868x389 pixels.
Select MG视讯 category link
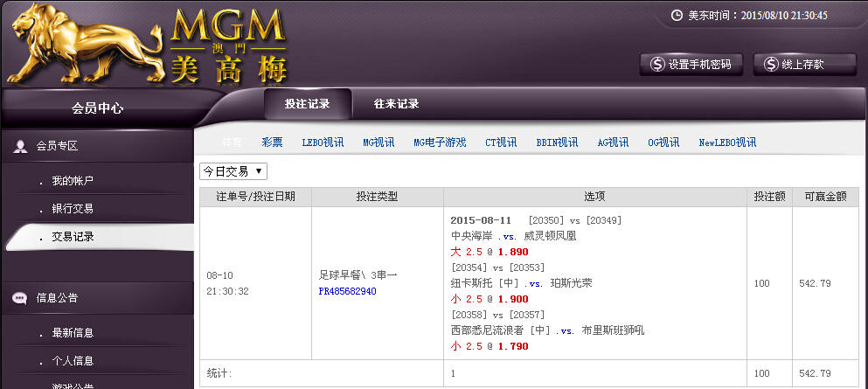[378, 142]
